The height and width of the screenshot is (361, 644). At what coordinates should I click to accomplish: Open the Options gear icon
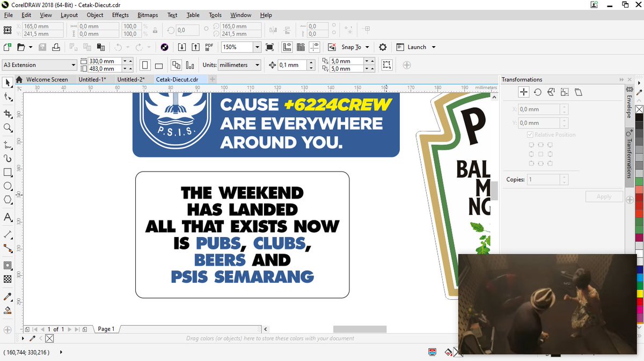[383, 47]
